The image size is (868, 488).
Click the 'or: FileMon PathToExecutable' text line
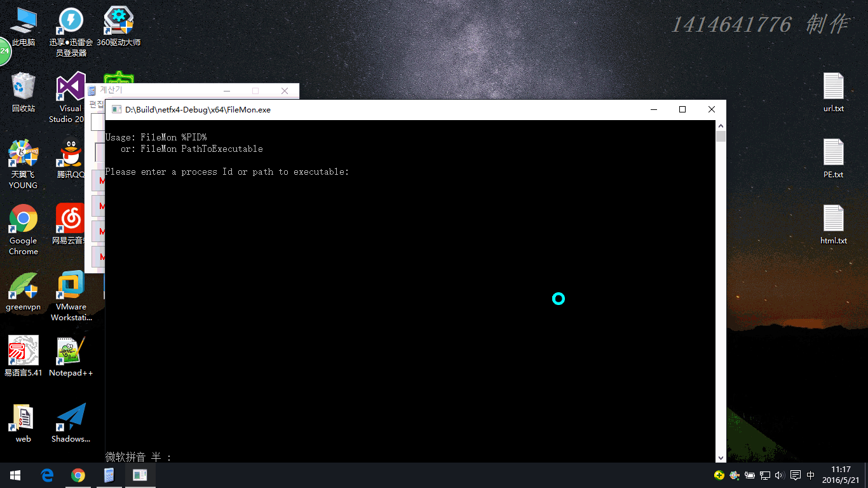[x=192, y=149]
